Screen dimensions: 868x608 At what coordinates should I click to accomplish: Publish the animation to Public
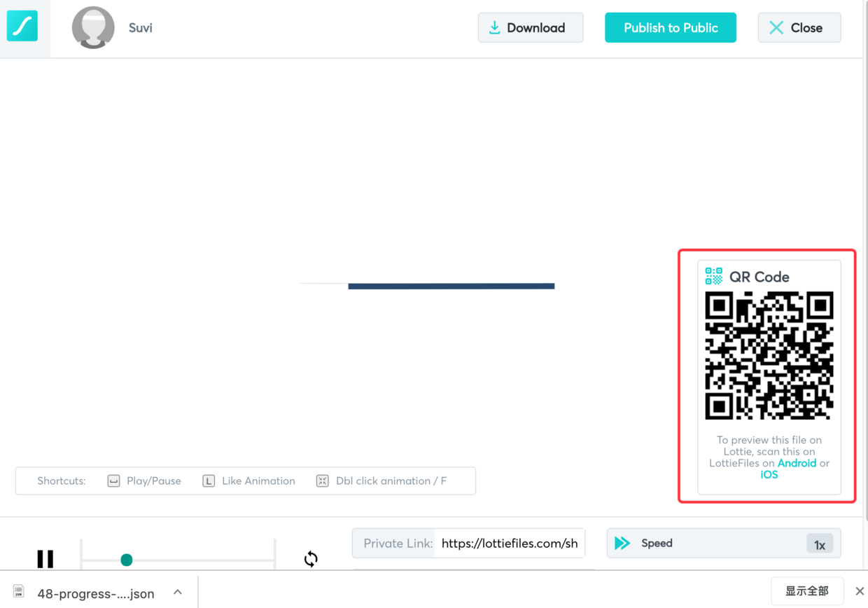tap(671, 27)
